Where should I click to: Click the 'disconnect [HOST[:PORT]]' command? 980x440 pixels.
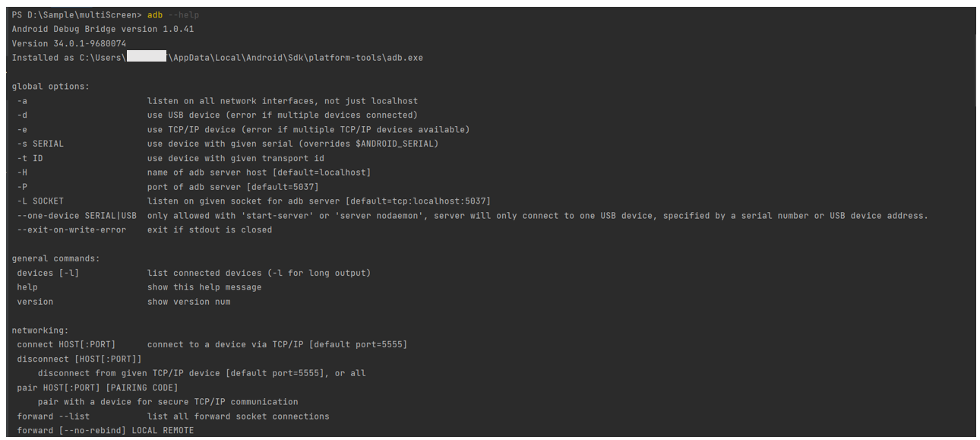click(80, 359)
